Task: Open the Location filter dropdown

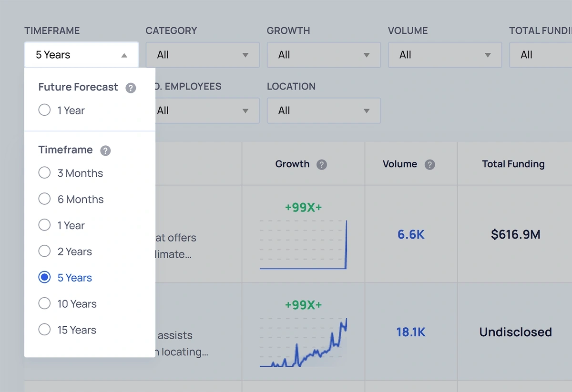Action: 324,111
